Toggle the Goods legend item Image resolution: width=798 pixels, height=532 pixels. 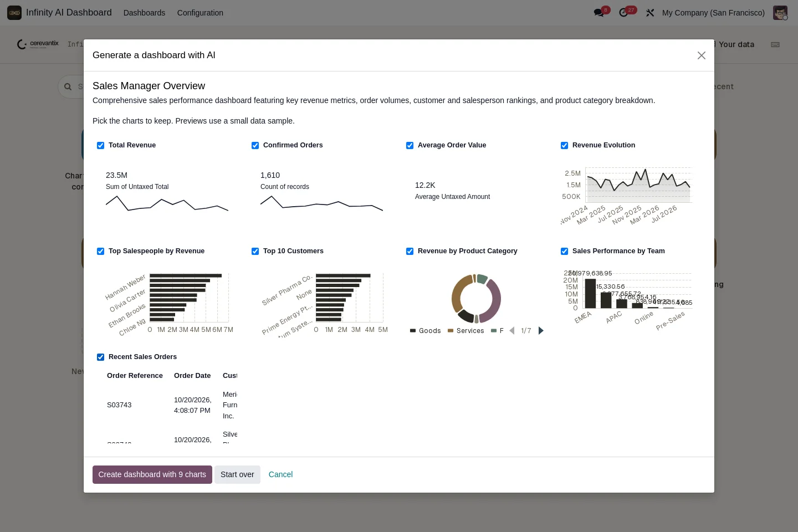pos(426,331)
